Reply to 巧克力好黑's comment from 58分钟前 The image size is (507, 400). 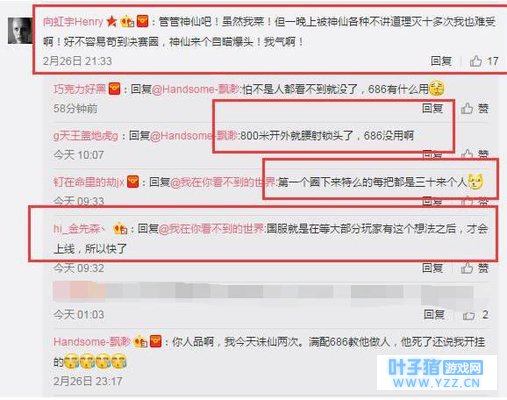[x=432, y=108]
